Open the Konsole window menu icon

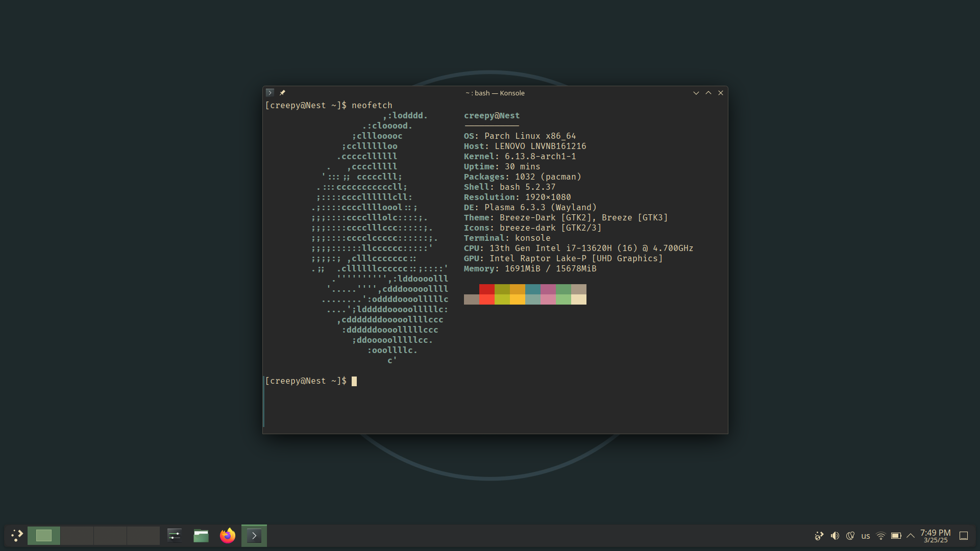click(x=270, y=93)
